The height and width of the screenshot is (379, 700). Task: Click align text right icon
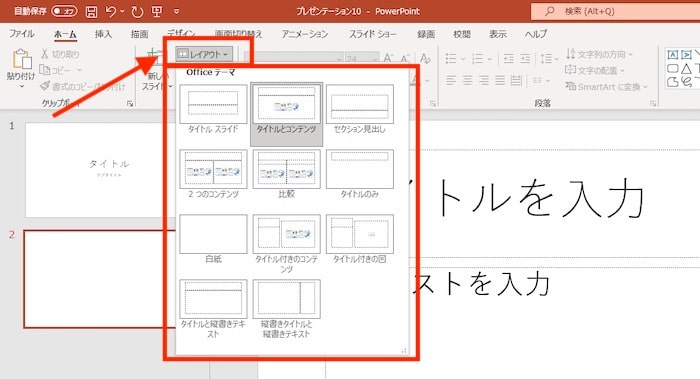(484, 80)
